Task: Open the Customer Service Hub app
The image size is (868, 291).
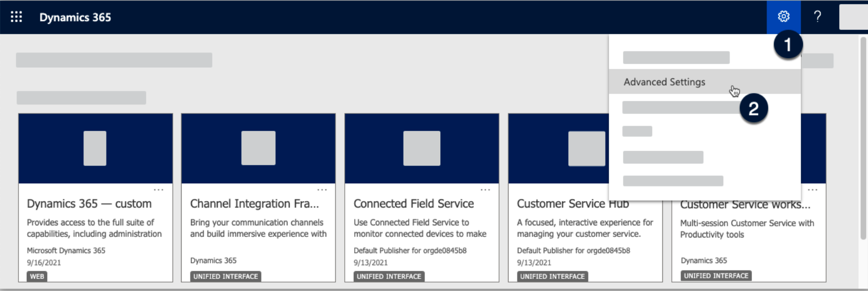Action: click(x=573, y=204)
